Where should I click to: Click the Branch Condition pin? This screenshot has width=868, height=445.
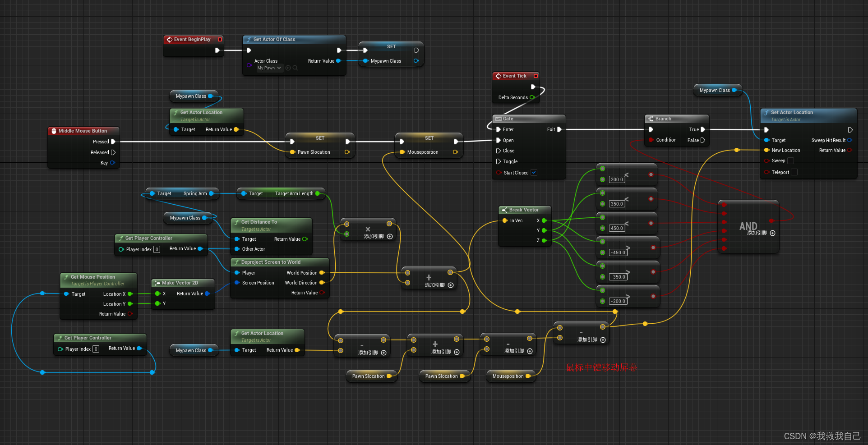tap(651, 140)
